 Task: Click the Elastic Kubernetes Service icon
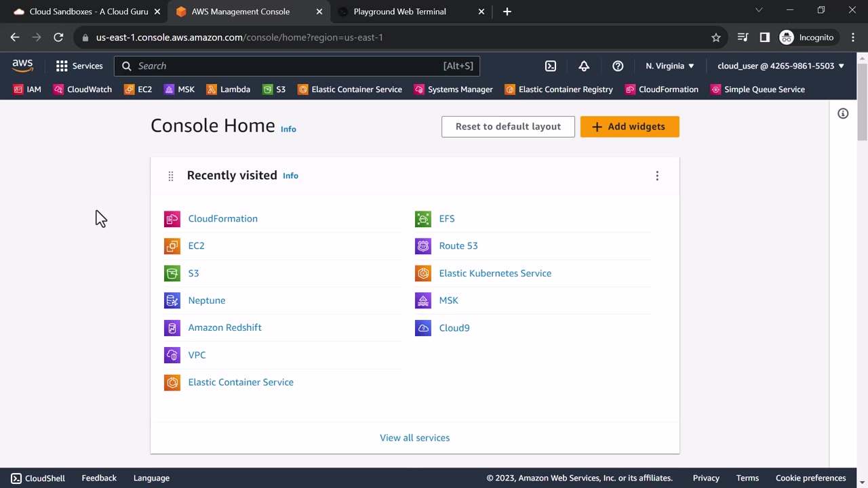point(423,273)
